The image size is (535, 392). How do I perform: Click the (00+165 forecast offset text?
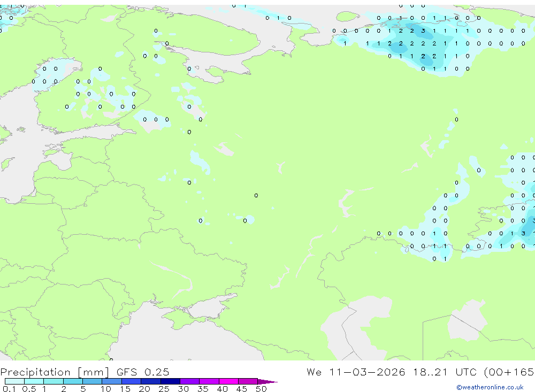click(x=507, y=372)
